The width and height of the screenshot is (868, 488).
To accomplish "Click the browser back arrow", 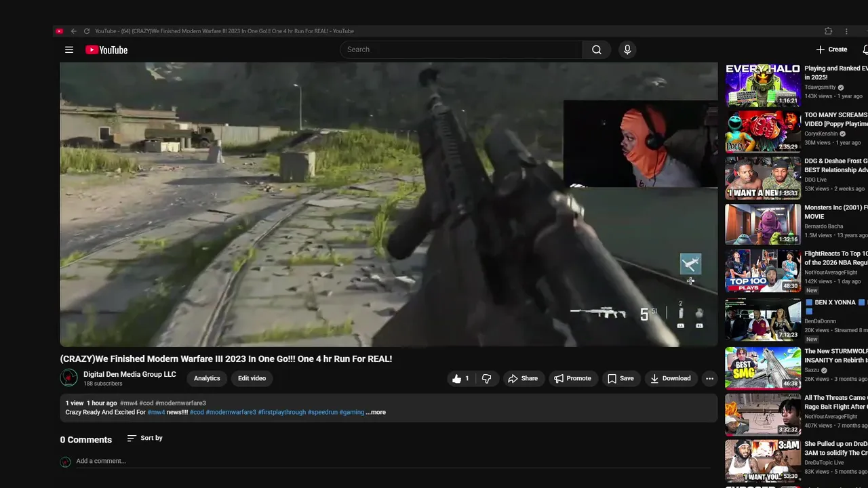I will (x=73, y=31).
